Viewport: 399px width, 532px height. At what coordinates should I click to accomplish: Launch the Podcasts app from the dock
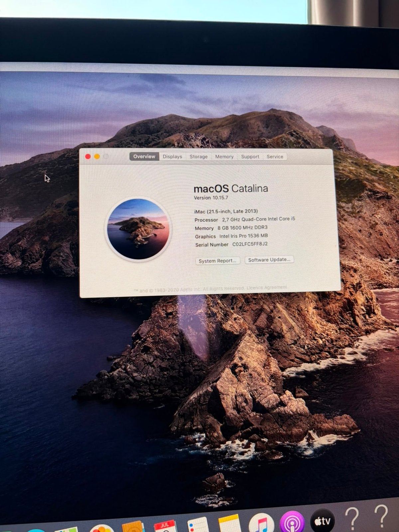[292, 522]
